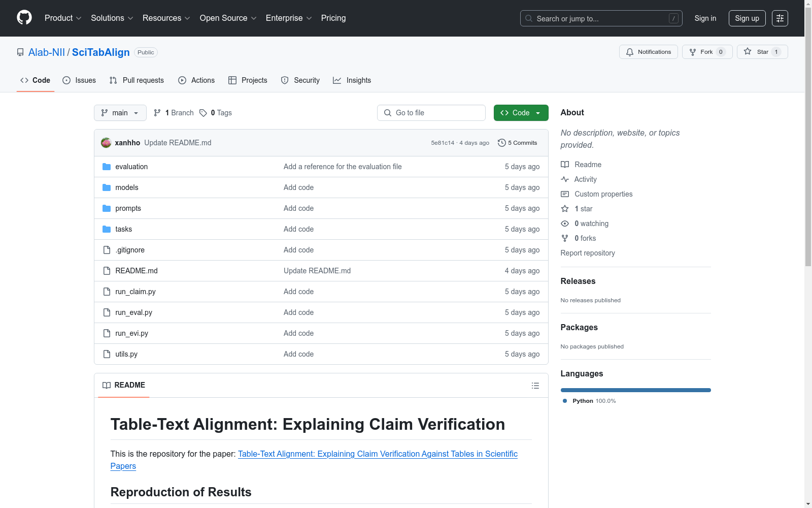Click the evaluation folder icon
Image resolution: width=812 pixels, height=508 pixels.
click(107, 167)
